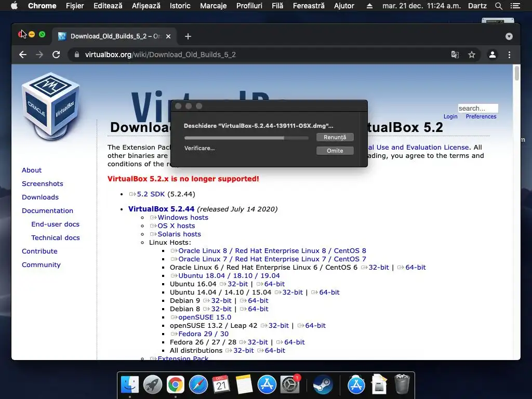Open the Login link
This screenshot has width=532, height=399.
[x=450, y=116]
